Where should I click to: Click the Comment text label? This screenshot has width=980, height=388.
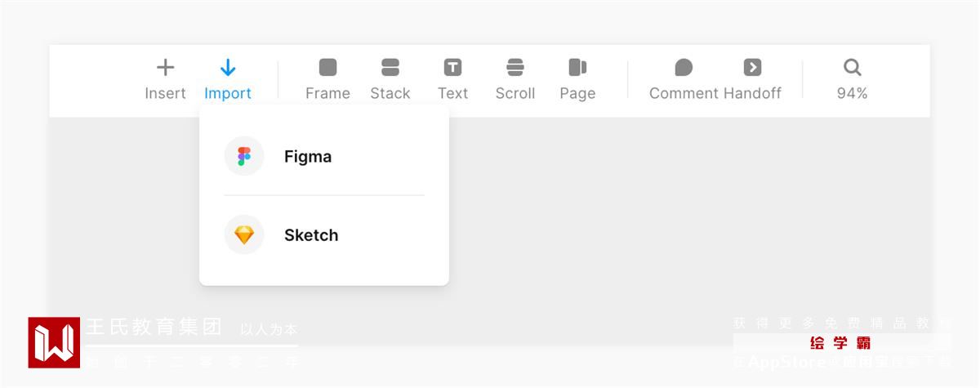tap(684, 93)
